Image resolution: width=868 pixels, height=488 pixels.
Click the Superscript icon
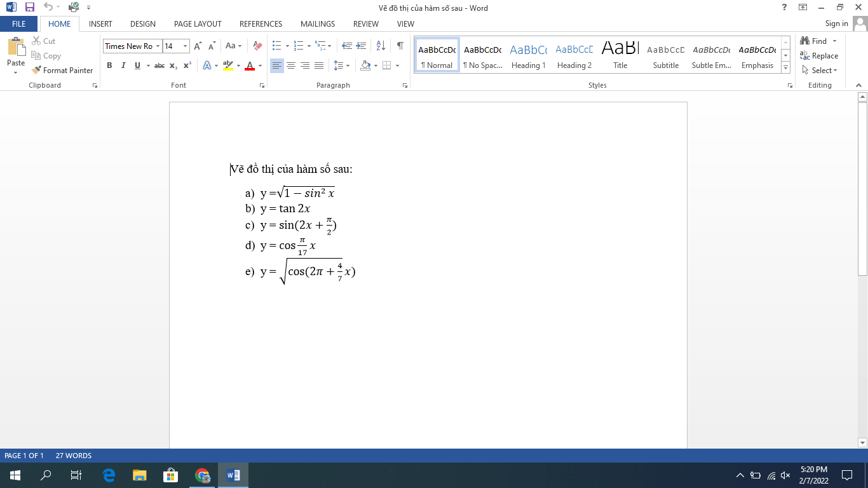[187, 65]
